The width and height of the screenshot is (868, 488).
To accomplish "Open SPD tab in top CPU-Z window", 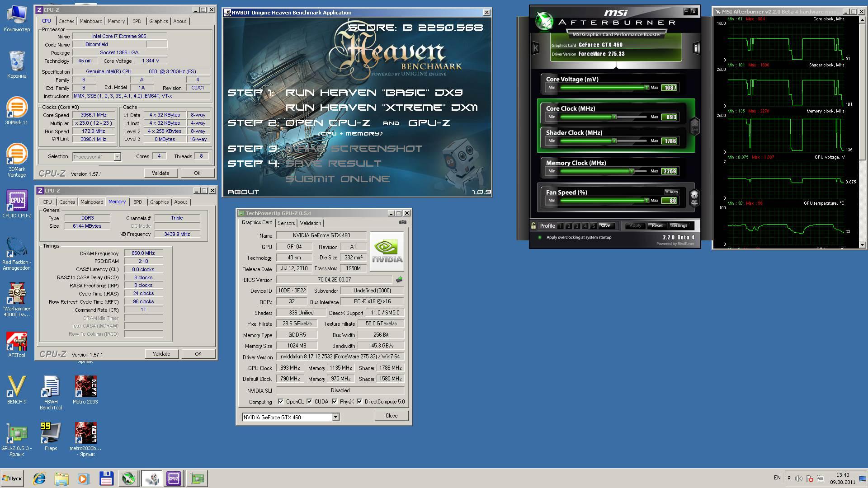I will pos(137,21).
